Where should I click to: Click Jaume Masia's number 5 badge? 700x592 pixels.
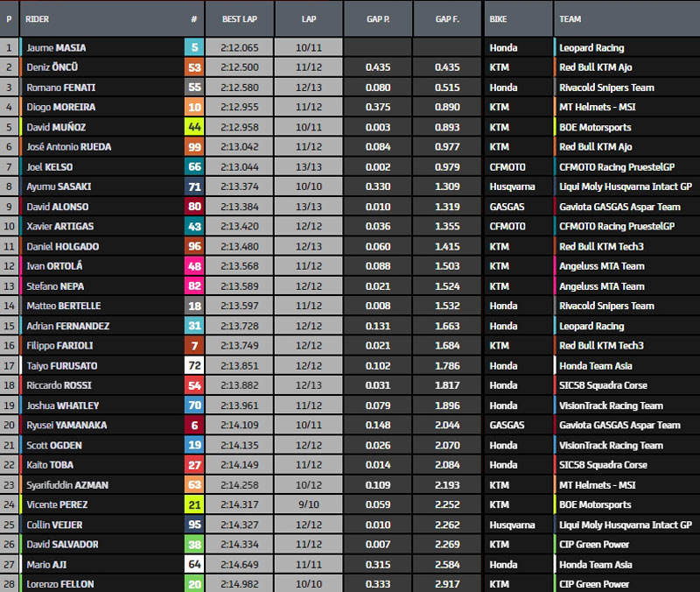pyautogui.click(x=193, y=48)
